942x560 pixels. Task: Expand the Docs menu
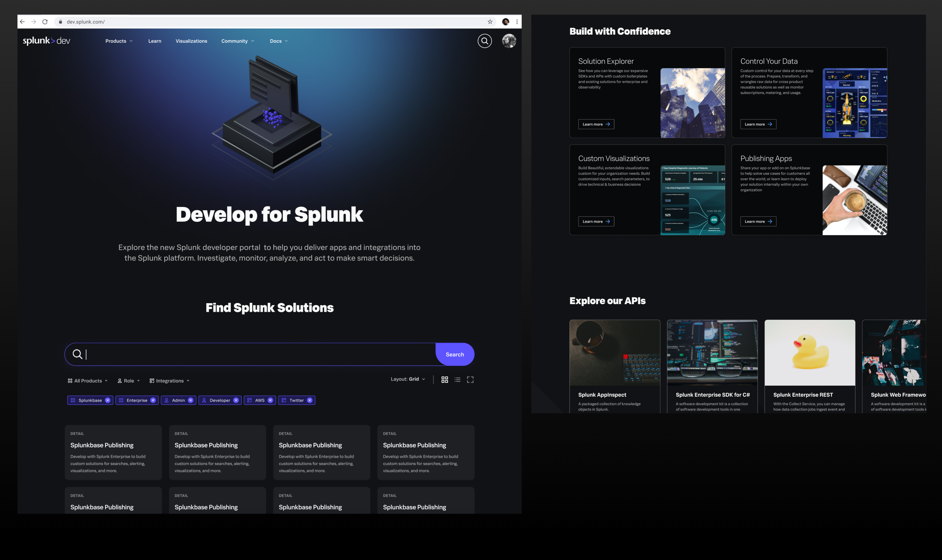coord(279,41)
